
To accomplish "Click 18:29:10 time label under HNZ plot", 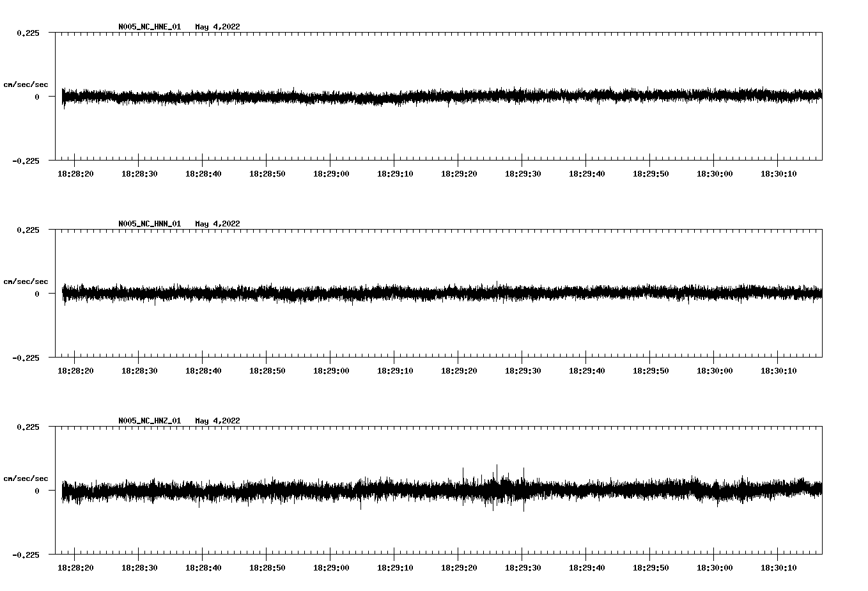I will tap(395, 568).
